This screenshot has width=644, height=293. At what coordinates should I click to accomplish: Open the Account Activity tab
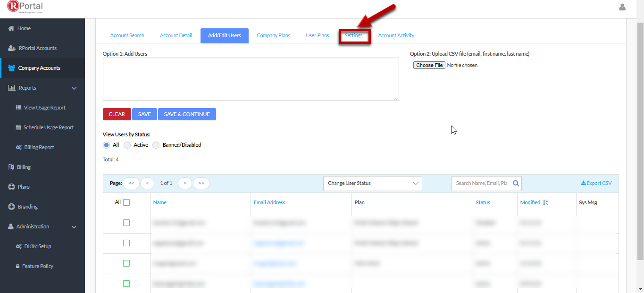(x=396, y=35)
